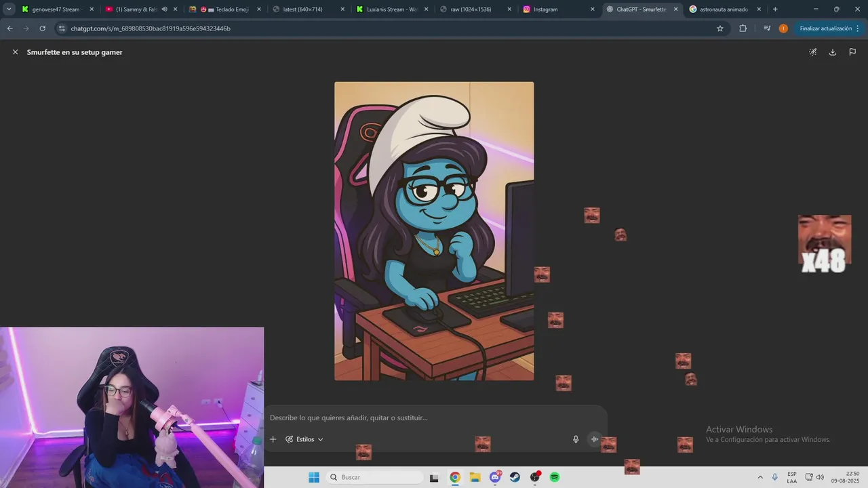The image size is (868, 488).
Task: Open Spotify from the taskbar
Action: pyautogui.click(x=555, y=477)
